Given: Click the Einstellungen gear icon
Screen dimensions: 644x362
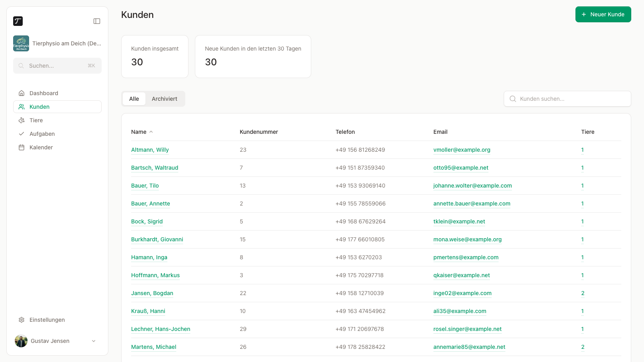Looking at the screenshot, I should (x=22, y=320).
